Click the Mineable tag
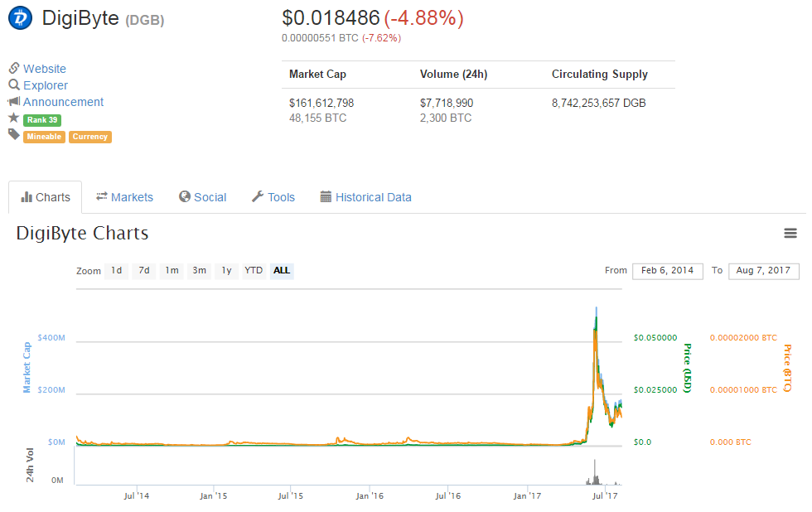 (x=44, y=137)
